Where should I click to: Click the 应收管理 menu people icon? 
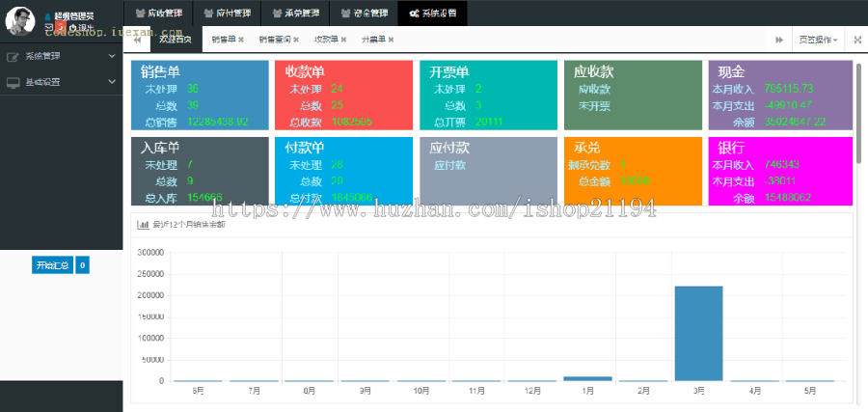tap(141, 13)
